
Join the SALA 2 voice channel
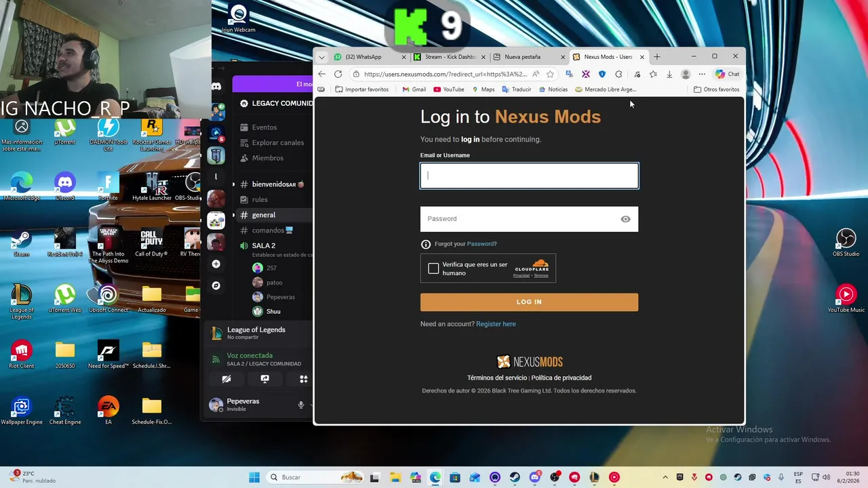pos(264,245)
